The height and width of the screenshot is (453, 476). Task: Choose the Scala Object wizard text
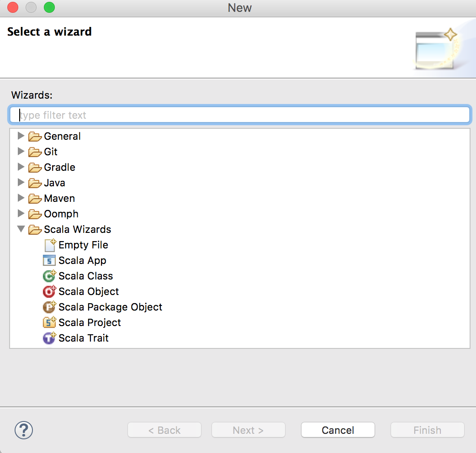pos(89,292)
